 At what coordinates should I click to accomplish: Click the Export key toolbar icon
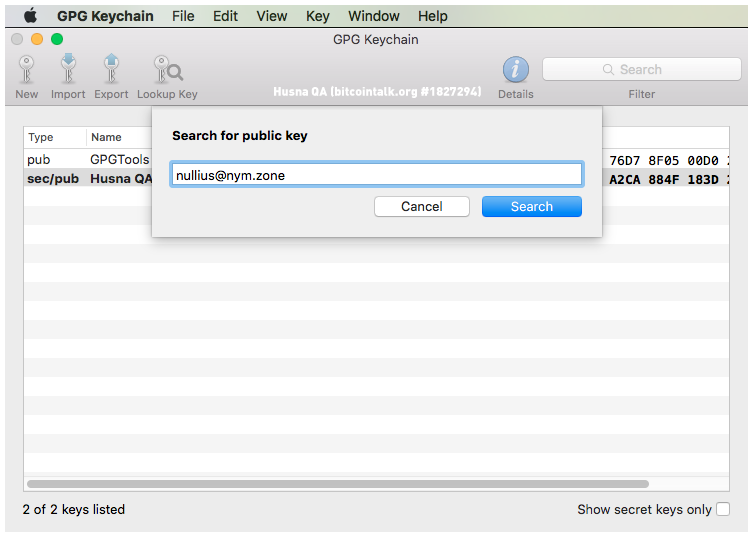coord(111,69)
